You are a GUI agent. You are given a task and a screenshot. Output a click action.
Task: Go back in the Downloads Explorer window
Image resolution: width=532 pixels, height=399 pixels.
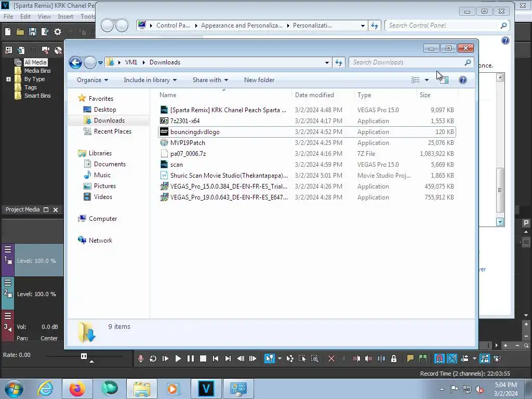[x=75, y=62]
